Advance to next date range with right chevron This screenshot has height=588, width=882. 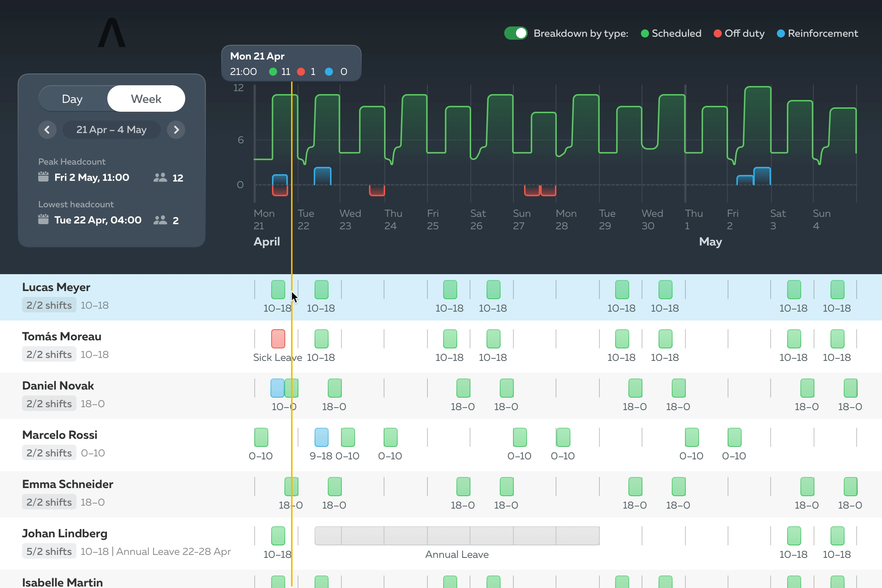[x=176, y=130]
